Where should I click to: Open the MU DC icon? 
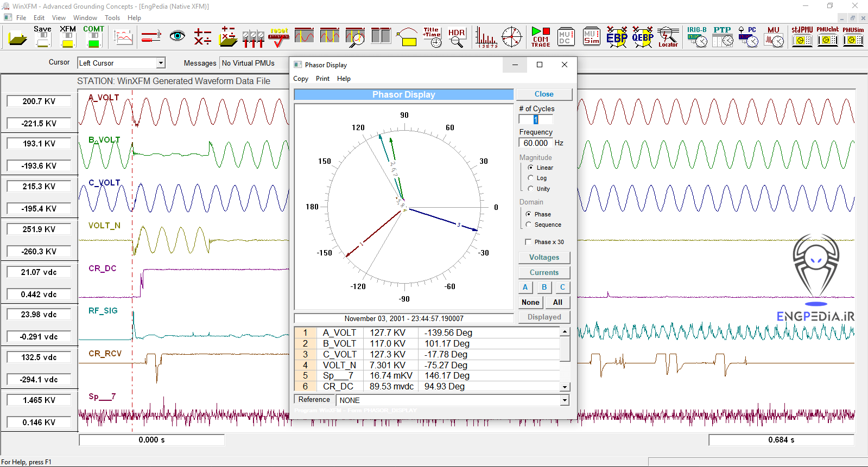(566, 37)
